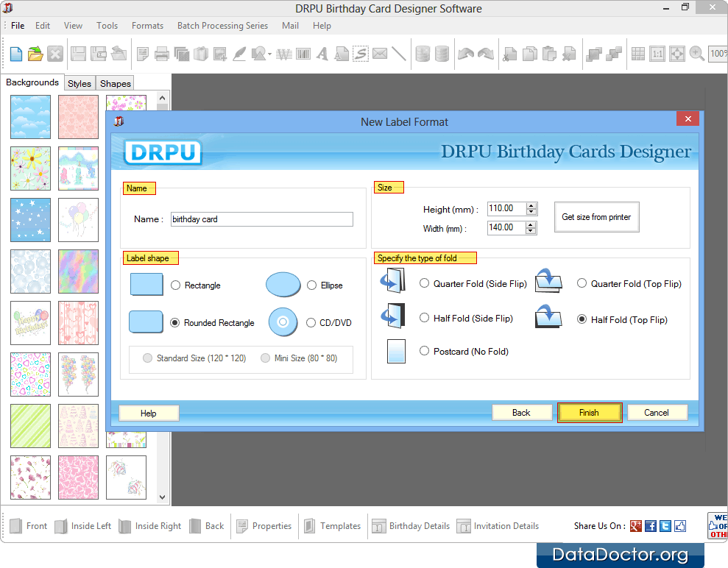Select the Line drawing tool
The width and height of the screenshot is (728, 568).
pos(399,54)
